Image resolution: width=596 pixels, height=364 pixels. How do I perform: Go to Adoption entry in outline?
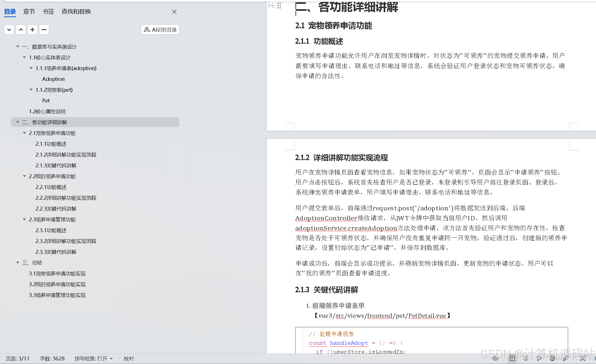53,79
